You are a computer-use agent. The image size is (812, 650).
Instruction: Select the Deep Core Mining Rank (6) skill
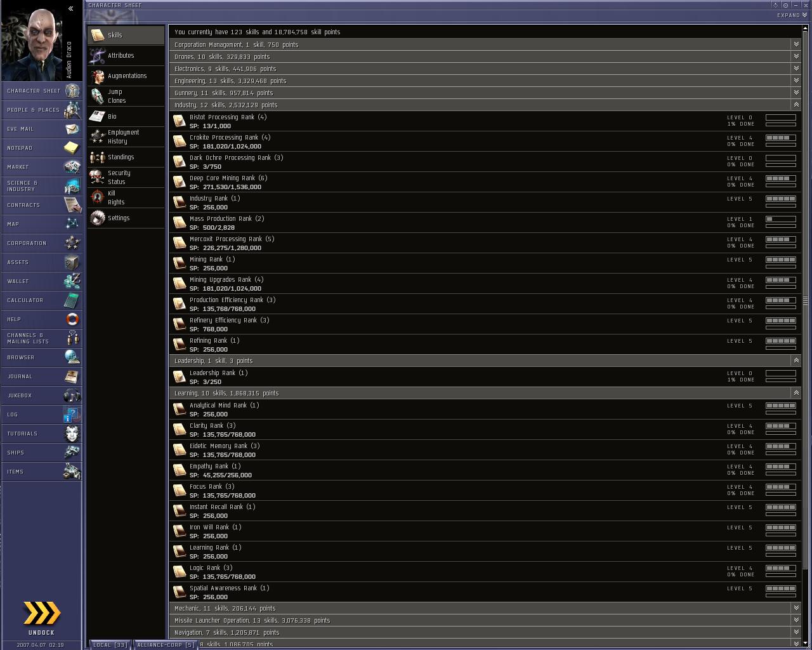[x=485, y=182]
